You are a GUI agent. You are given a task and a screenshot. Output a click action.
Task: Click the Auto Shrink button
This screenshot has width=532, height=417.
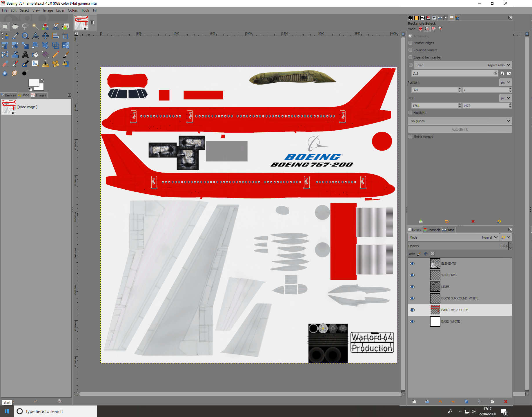[x=460, y=129]
